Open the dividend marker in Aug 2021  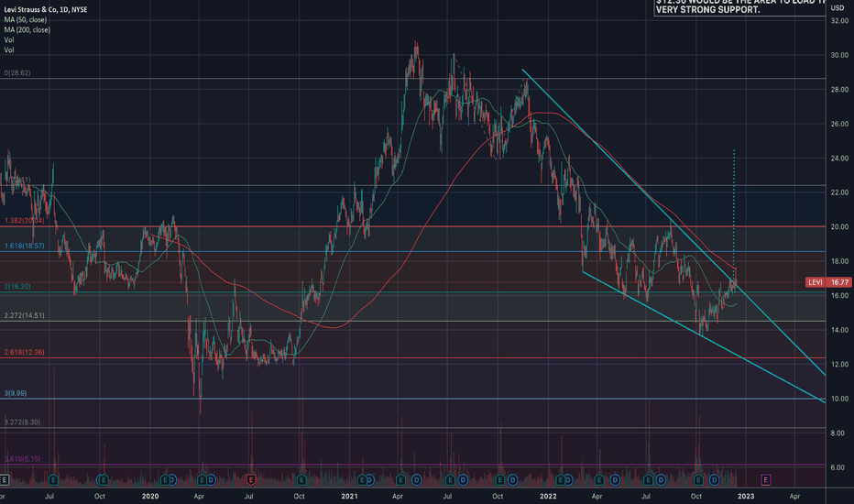pyautogui.click(x=463, y=480)
